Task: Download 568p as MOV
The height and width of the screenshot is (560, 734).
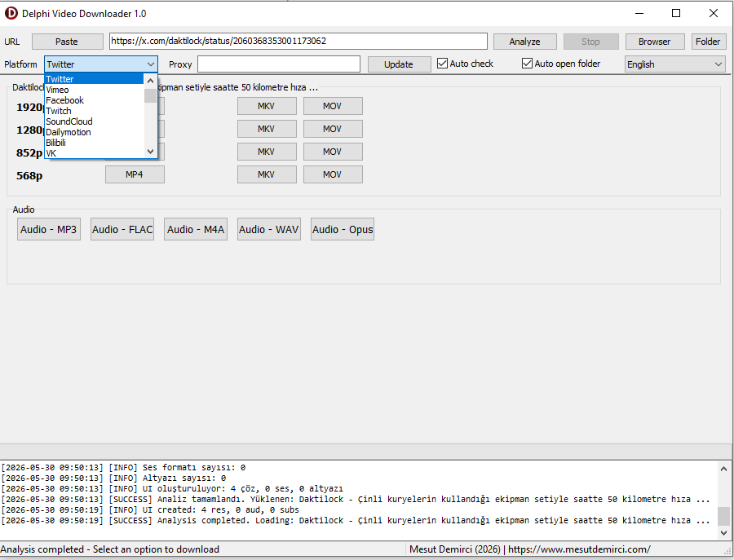Action: 333,174
